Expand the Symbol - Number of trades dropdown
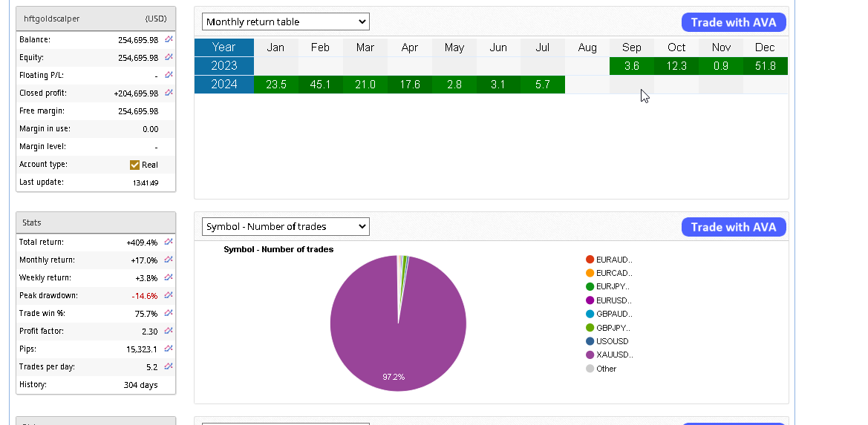Image resolution: width=868 pixels, height=425 pixels. (x=285, y=226)
